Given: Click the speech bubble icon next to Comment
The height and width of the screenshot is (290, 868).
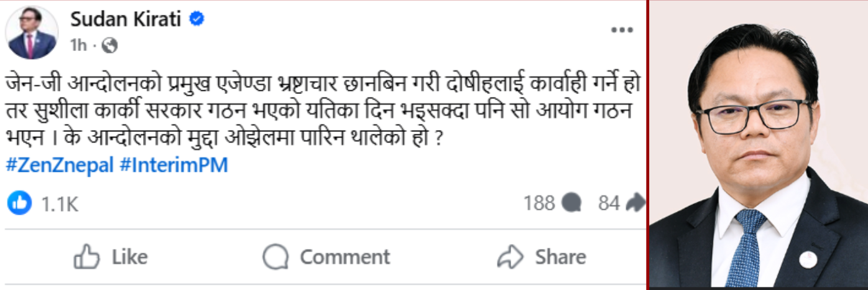Looking at the screenshot, I should [x=275, y=256].
